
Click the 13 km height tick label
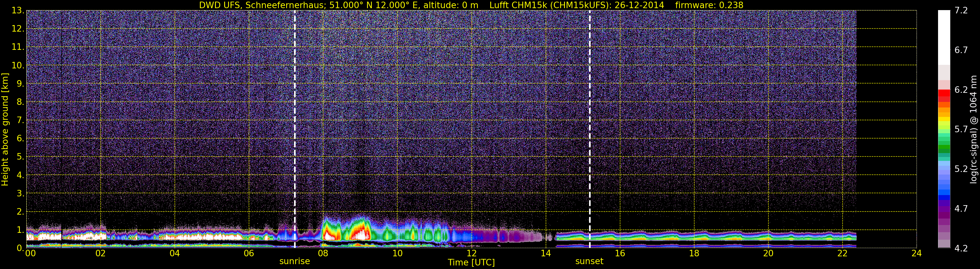(18, 11)
